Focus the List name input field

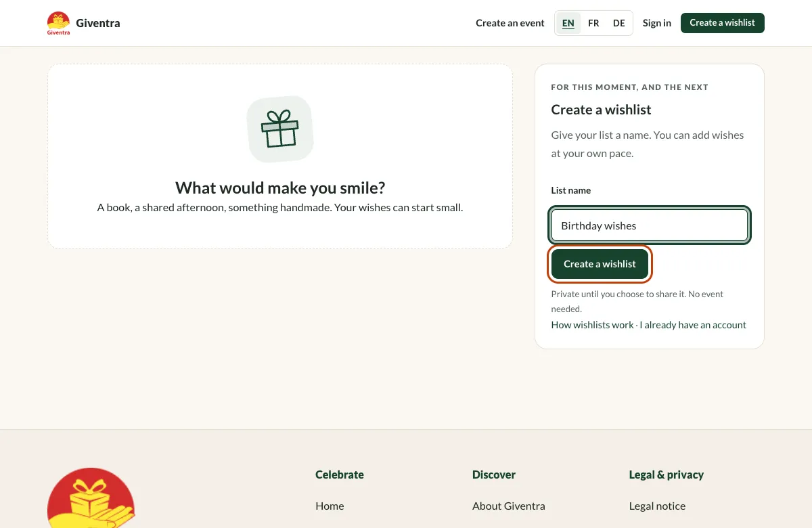tap(650, 225)
